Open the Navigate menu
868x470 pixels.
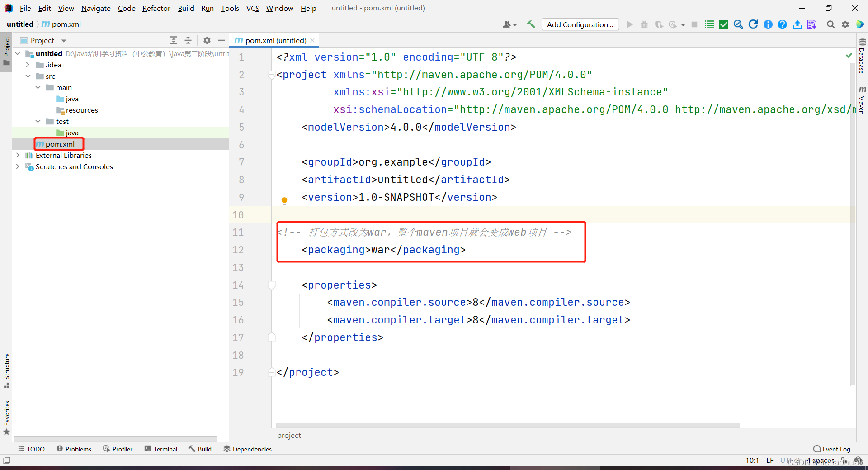96,8
